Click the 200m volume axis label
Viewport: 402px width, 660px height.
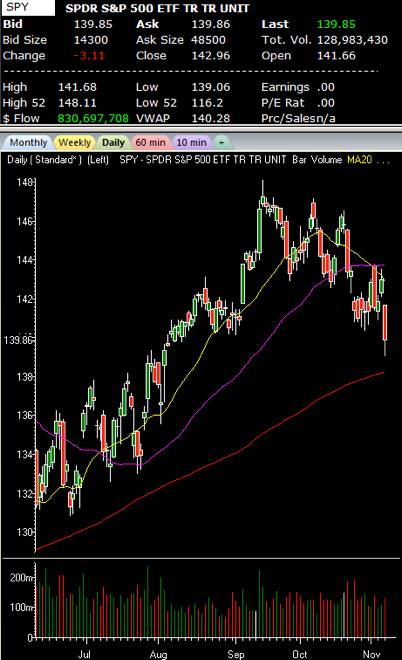pyautogui.click(x=21, y=578)
